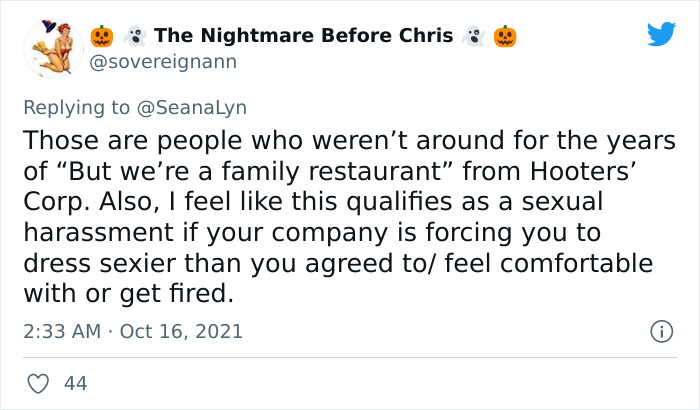The width and height of the screenshot is (700, 410).
Task: Click the pumpkin emoji before the display name
Action: [102, 36]
